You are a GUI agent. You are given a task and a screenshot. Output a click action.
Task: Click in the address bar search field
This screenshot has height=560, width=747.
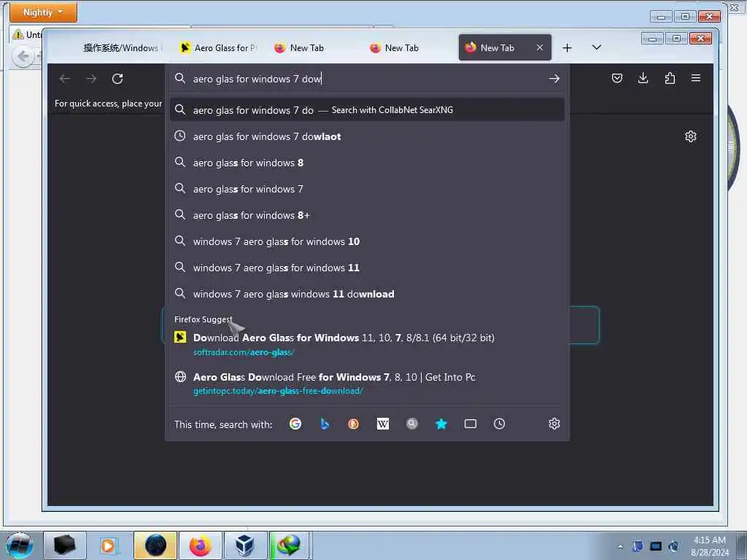point(367,79)
